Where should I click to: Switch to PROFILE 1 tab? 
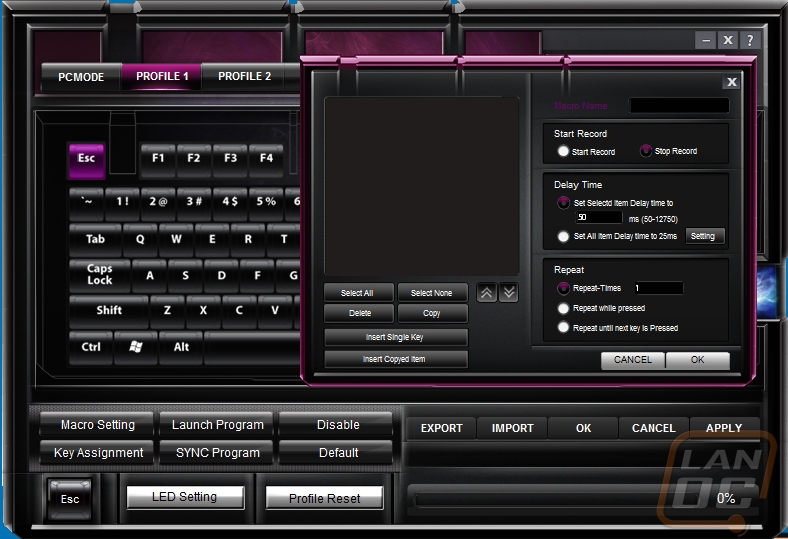coord(162,76)
